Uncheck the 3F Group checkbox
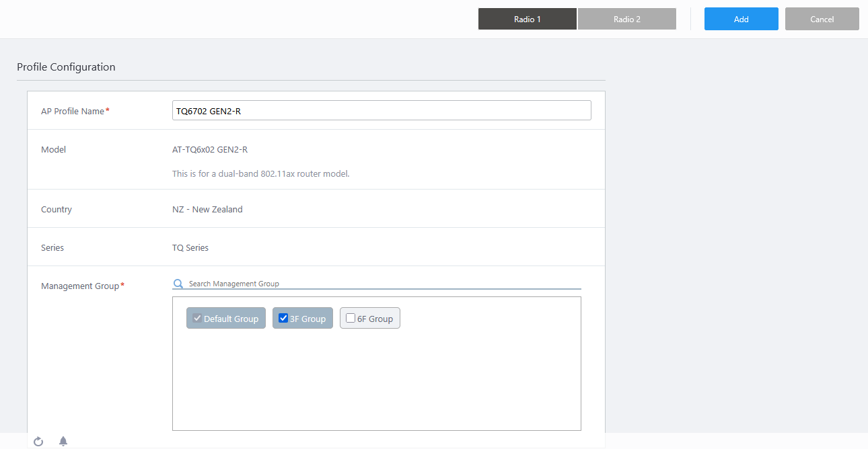Viewport: 868px width, 449px height. (x=283, y=318)
